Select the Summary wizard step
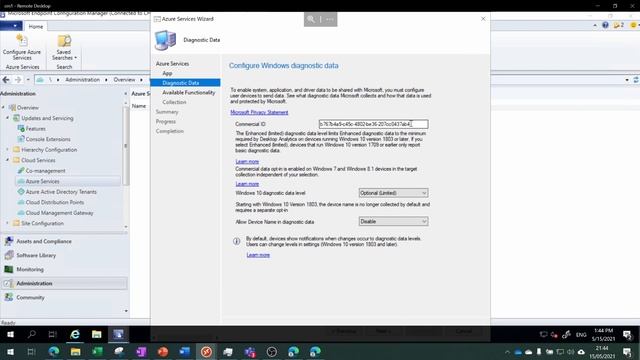The width and height of the screenshot is (640, 360). click(x=167, y=112)
